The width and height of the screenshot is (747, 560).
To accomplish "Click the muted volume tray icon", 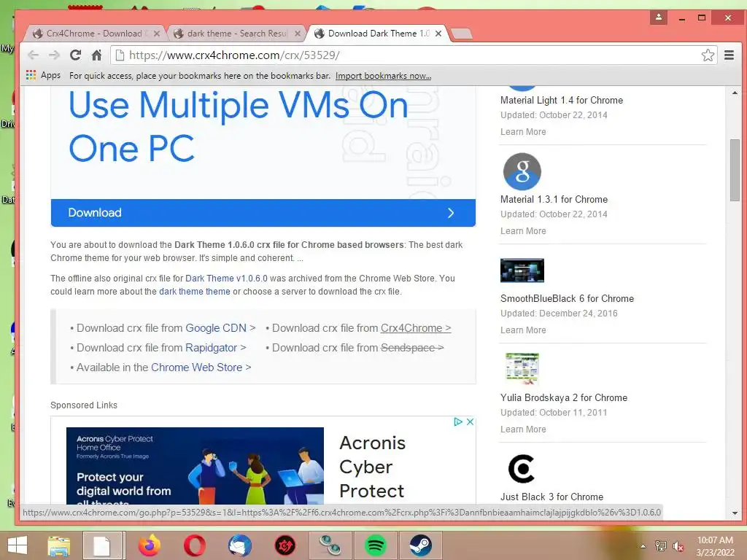I will pos(678,546).
